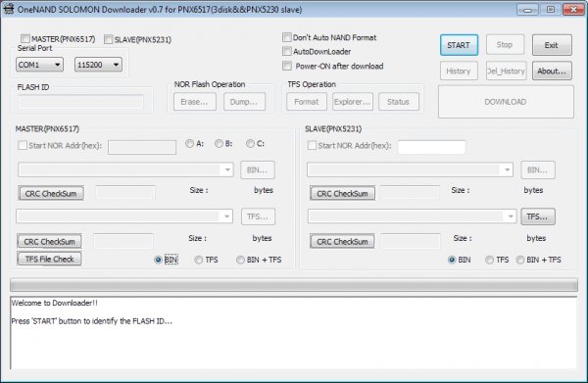The image size is (588, 383).
Task: Click the application icon in the title bar
Action: click(x=9, y=9)
